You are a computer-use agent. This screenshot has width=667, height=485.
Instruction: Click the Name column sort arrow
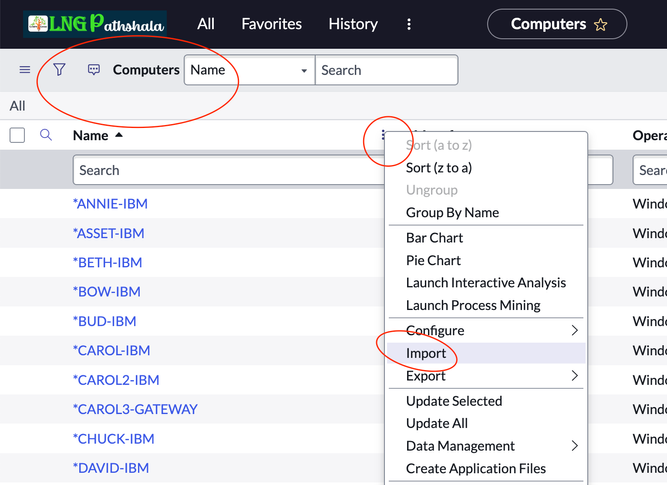[119, 135]
